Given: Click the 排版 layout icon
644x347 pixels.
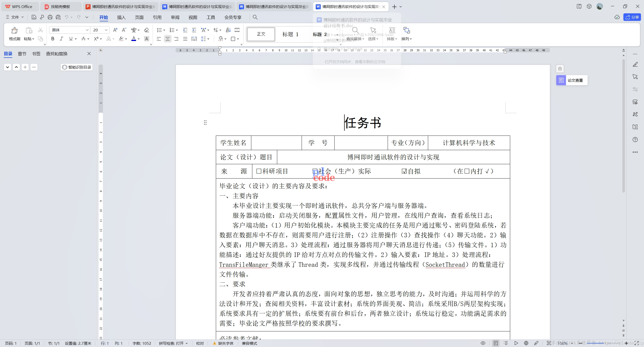Looking at the screenshot, I should [392, 34].
